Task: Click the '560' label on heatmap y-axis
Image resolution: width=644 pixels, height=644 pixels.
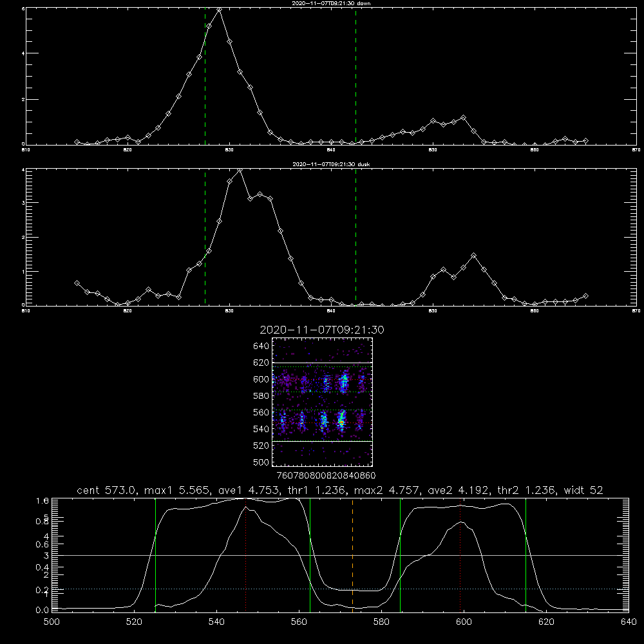Action: click(261, 412)
